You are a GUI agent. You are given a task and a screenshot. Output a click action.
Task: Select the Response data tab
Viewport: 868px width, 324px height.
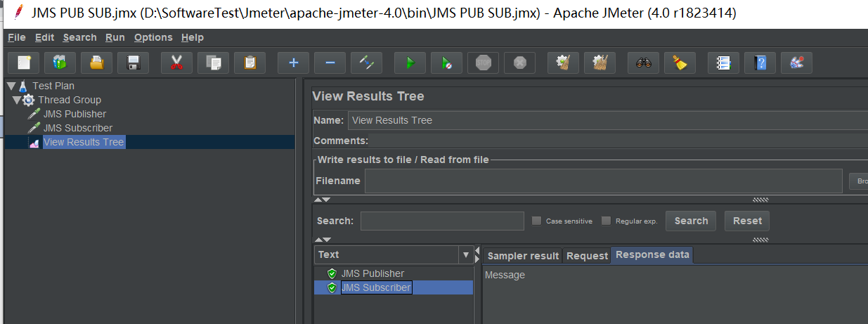(652, 254)
